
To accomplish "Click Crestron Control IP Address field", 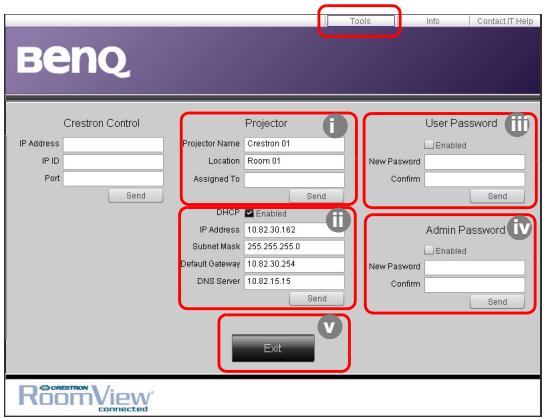I will 113,145.
